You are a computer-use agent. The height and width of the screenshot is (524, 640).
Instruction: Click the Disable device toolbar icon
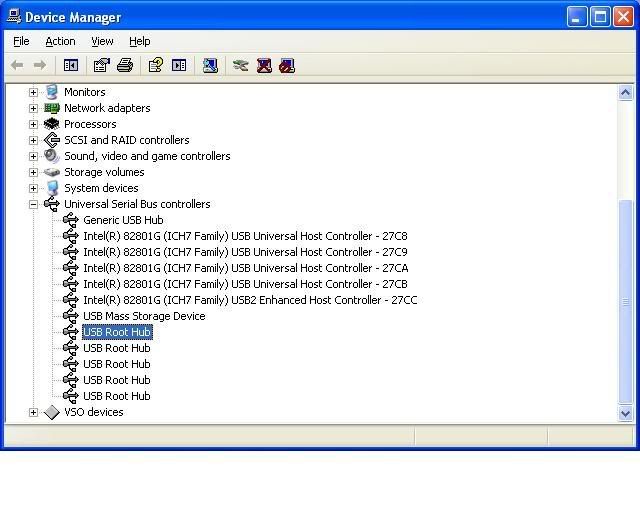[x=287, y=65]
